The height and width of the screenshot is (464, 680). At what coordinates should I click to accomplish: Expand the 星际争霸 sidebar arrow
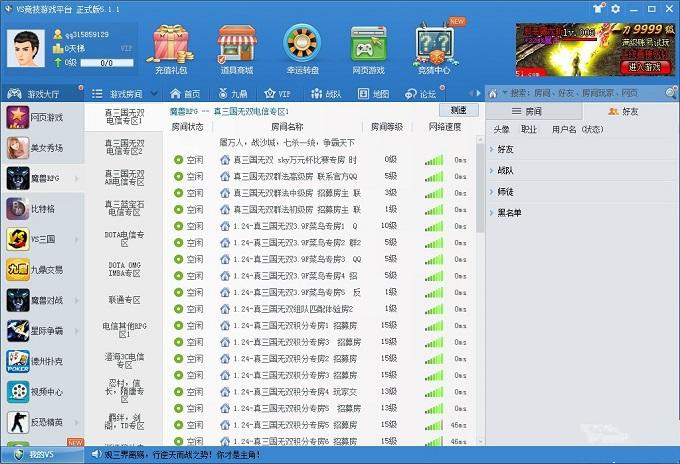(x=77, y=331)
